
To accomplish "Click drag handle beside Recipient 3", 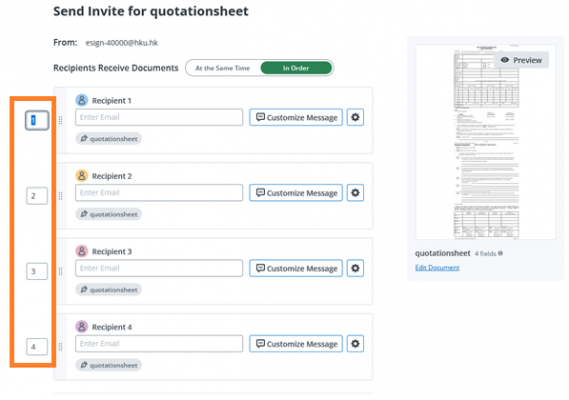I will click(61, 271).
